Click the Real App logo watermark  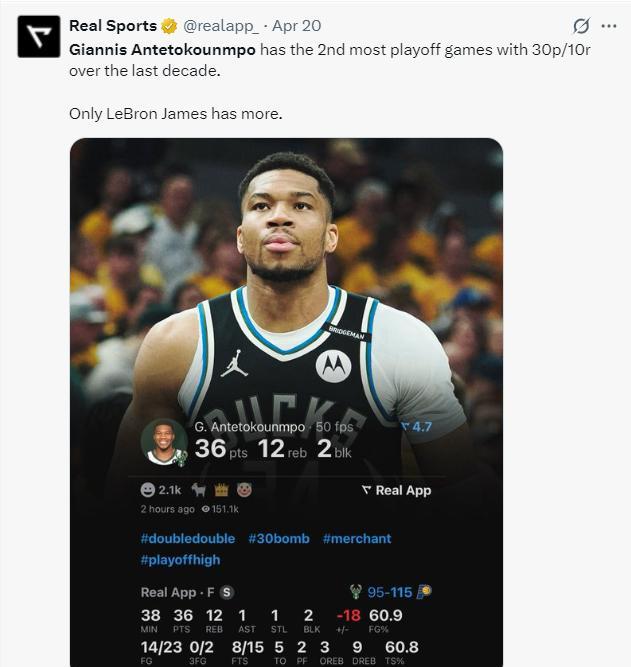396,490
